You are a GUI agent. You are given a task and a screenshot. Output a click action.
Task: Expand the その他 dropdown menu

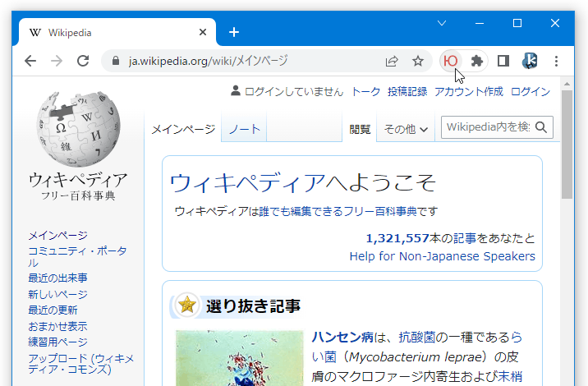(x=406, y=130)
